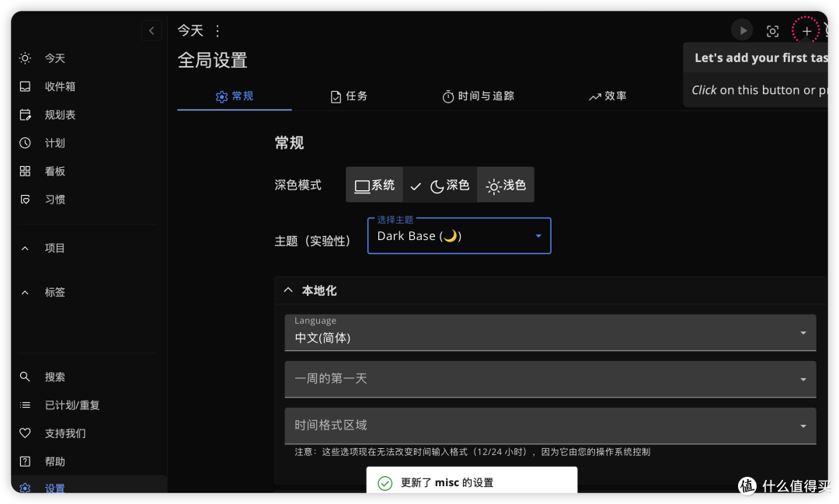The image size is (839, 504).
Task: Click the 搜索 magnifier icon
Action: point(25,377)
